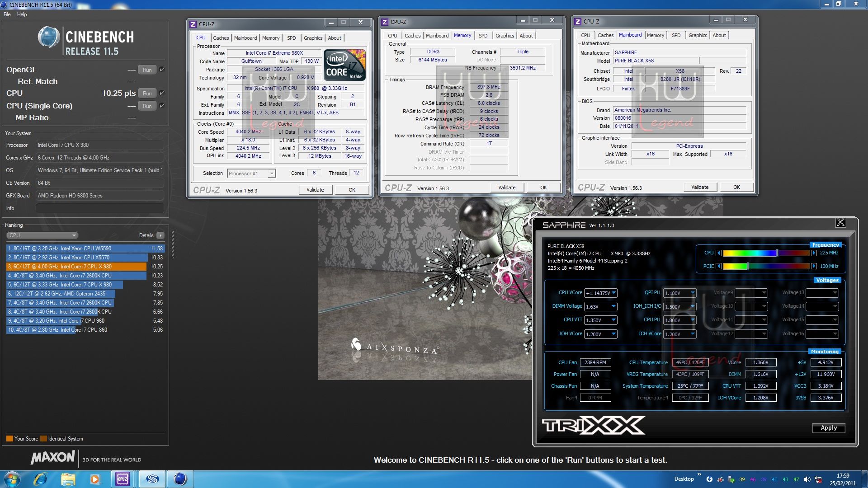Switch to Cinebench taskbar button
This screenshot has height=488, width=868.
180,479
